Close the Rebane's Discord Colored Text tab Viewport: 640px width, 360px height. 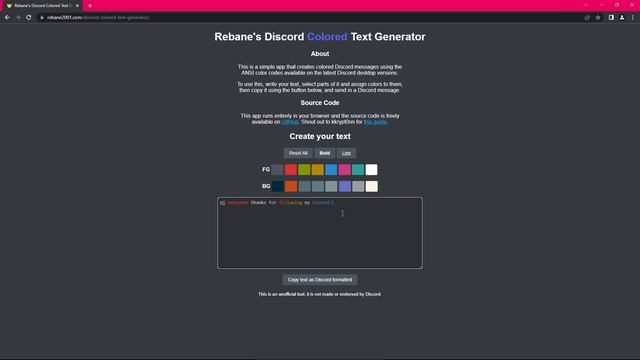click(x=77, y=6)
